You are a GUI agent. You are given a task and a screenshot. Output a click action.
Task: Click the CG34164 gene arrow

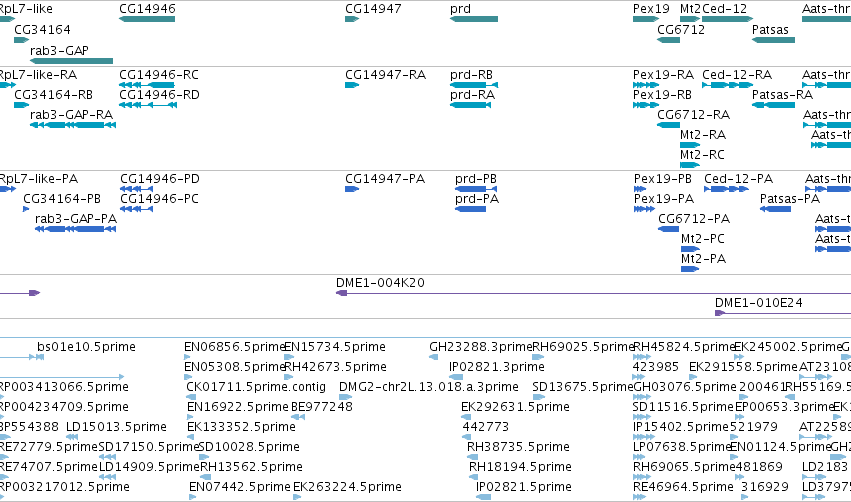click(22, 40)
